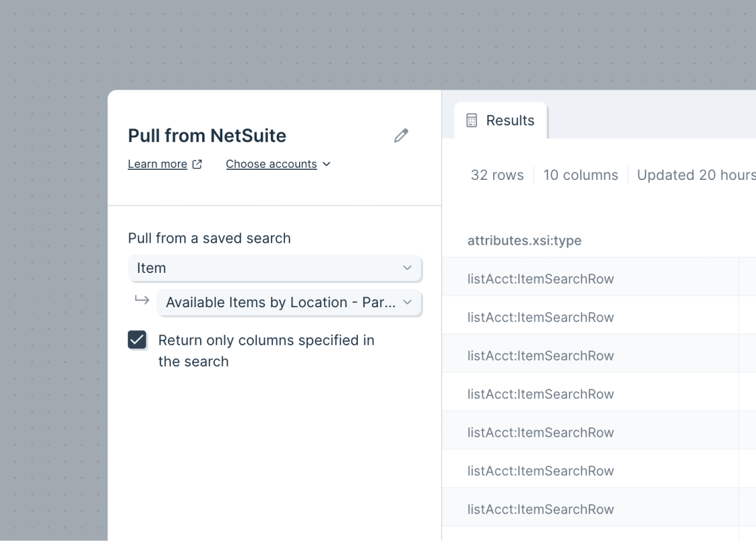Click the Updated 20 hours timestamp
The height and width of the screenshot is (541, 756).
(695, 175)
